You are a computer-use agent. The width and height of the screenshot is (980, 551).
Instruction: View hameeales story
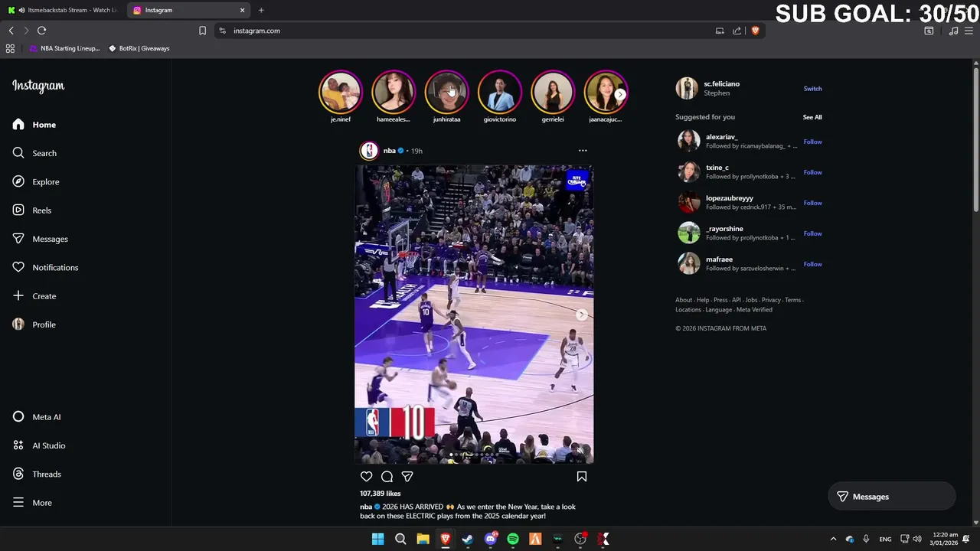click(394, 92)
